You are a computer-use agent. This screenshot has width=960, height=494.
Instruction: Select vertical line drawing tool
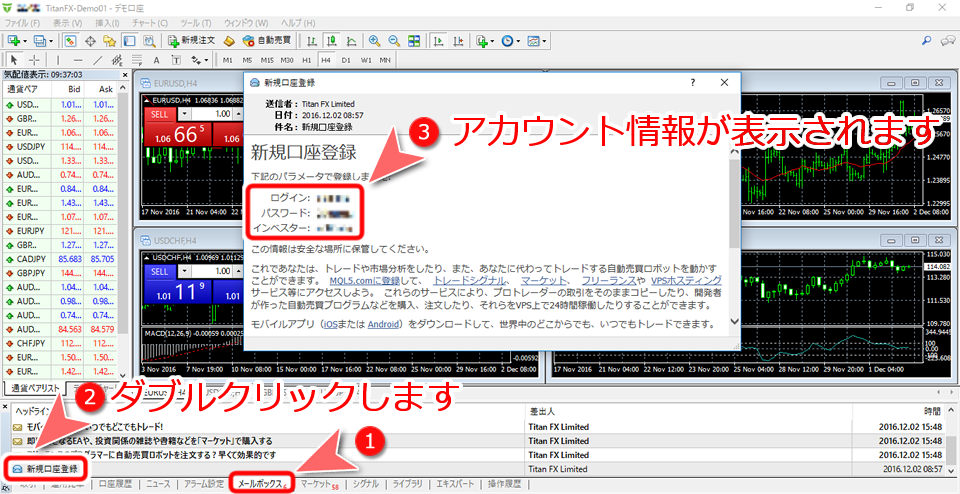pyautogui.click(x=58, y=60)
